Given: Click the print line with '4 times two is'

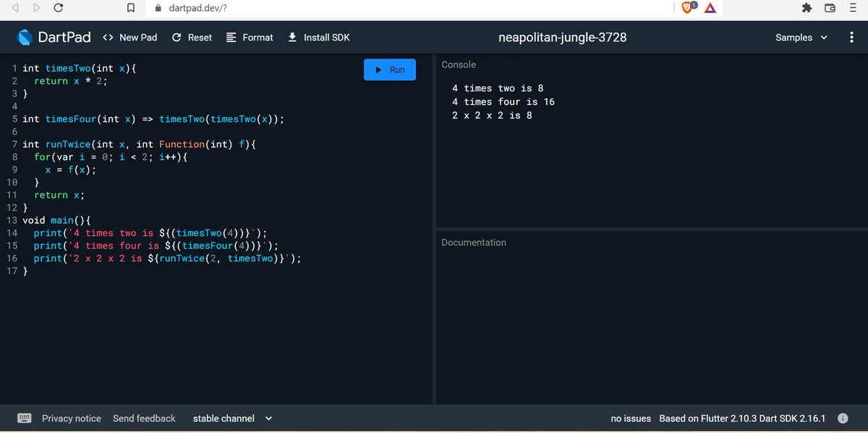Looking at the screenshot, I should 150,233.
